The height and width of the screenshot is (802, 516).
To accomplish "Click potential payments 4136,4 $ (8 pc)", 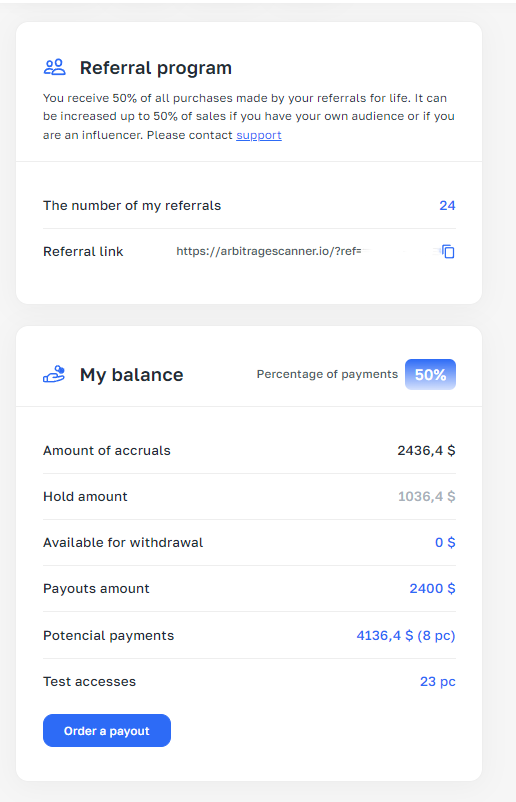I will [x=406, y=635].
